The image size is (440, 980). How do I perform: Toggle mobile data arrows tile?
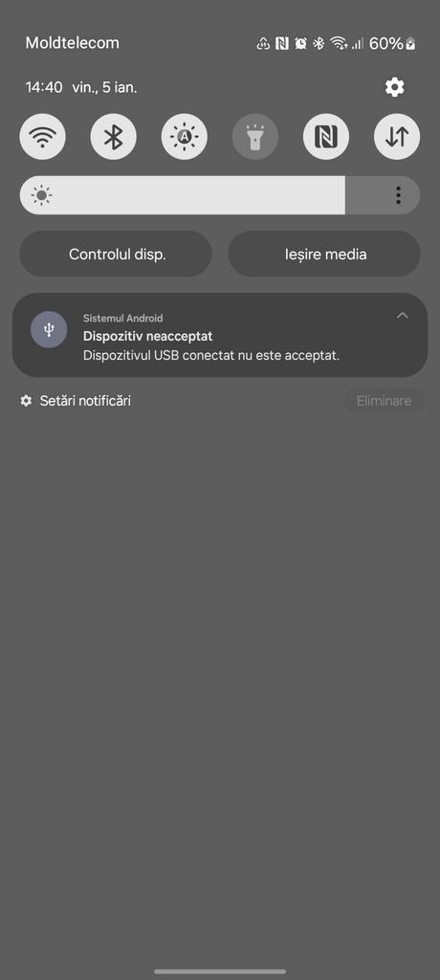coord(397,136)
